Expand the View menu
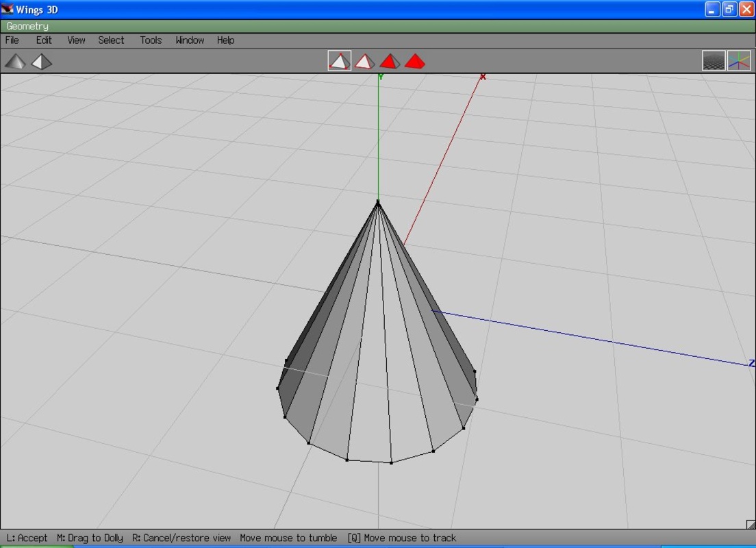 76,40
